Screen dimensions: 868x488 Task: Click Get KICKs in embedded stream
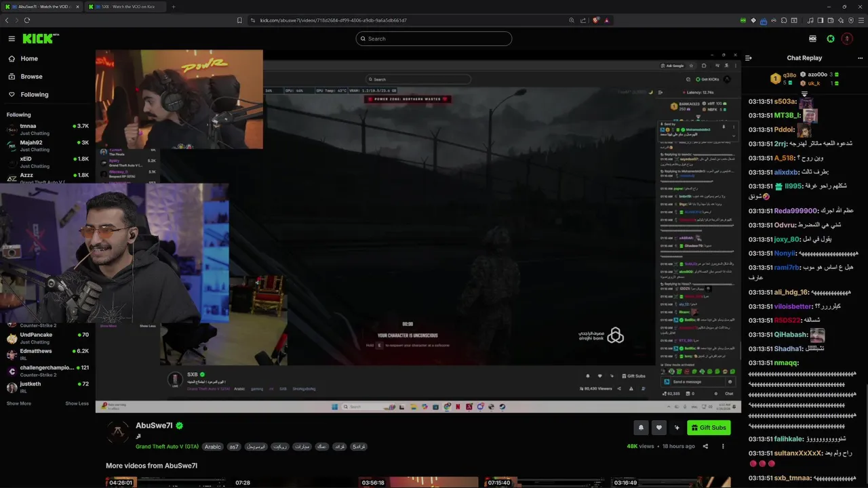tap(706, 79)
